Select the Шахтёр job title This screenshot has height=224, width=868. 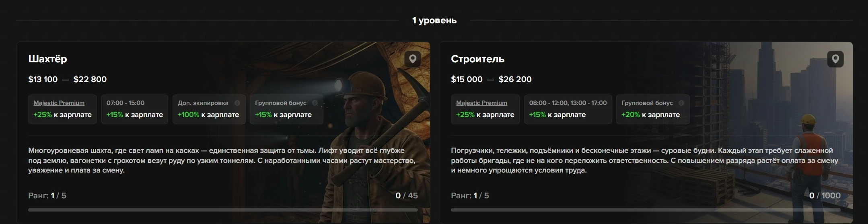pyautogui.click(x=47, y=59)
